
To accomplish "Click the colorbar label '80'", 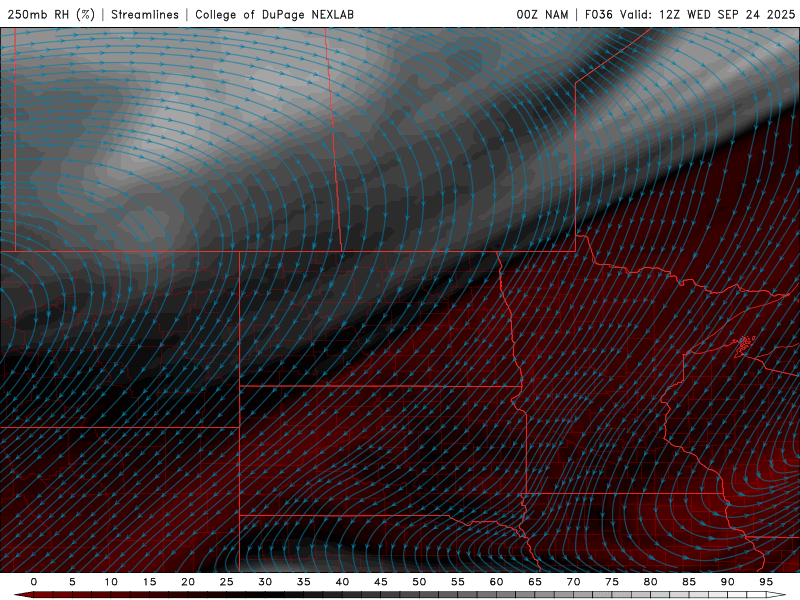I will (650, 582).
